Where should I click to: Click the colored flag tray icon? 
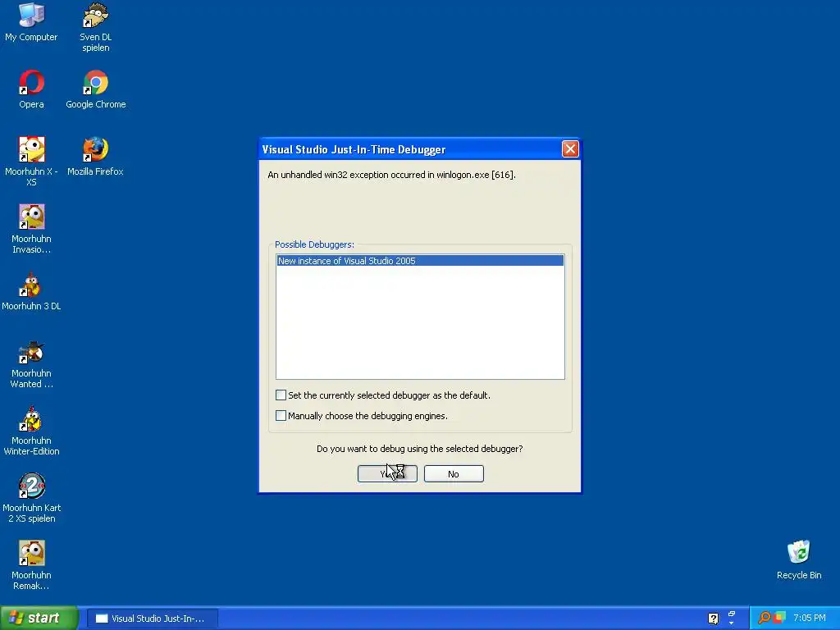pos(779,618)
